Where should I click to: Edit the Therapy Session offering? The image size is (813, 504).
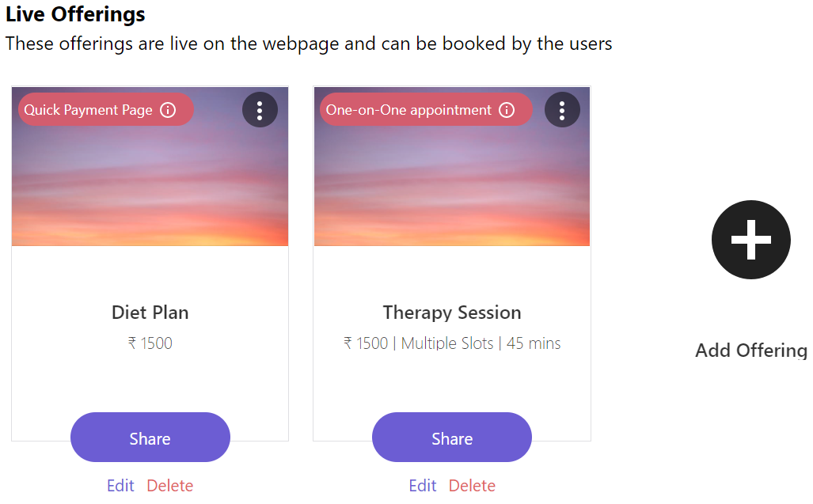pyautogui.click(x=423, y=486)
